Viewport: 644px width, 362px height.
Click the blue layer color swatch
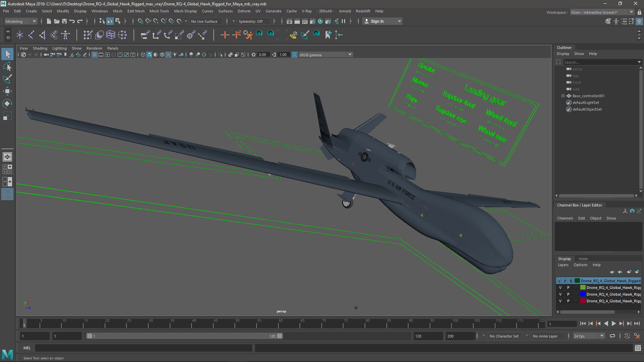(583, 294)
